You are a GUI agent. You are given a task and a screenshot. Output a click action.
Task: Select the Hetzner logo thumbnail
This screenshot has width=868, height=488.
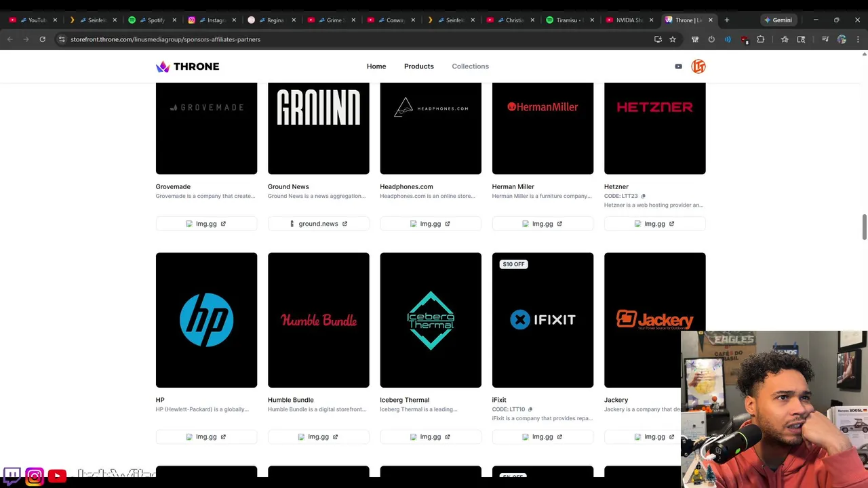(x=654, y=129)
